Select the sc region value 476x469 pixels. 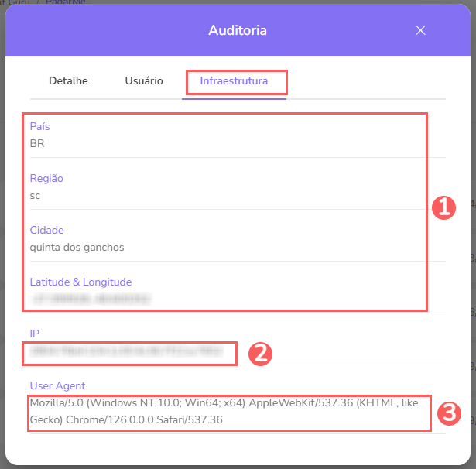35,195
